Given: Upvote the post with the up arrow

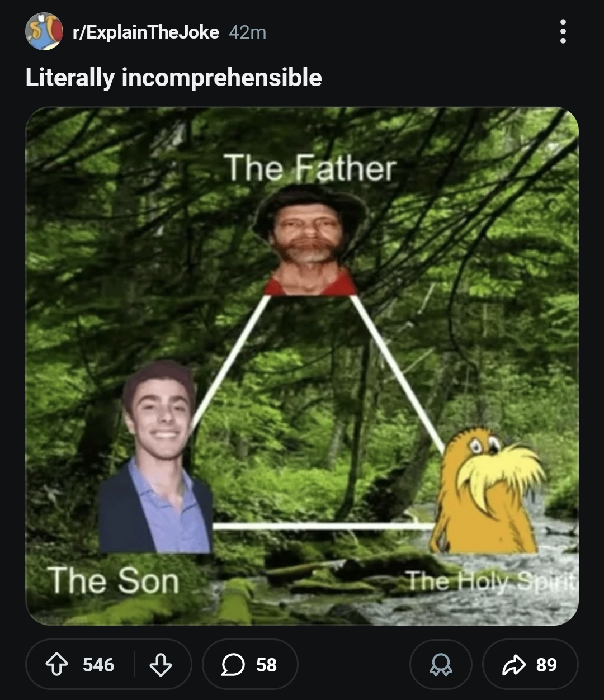Looking at the screenshot, I should tap(56, 665).
